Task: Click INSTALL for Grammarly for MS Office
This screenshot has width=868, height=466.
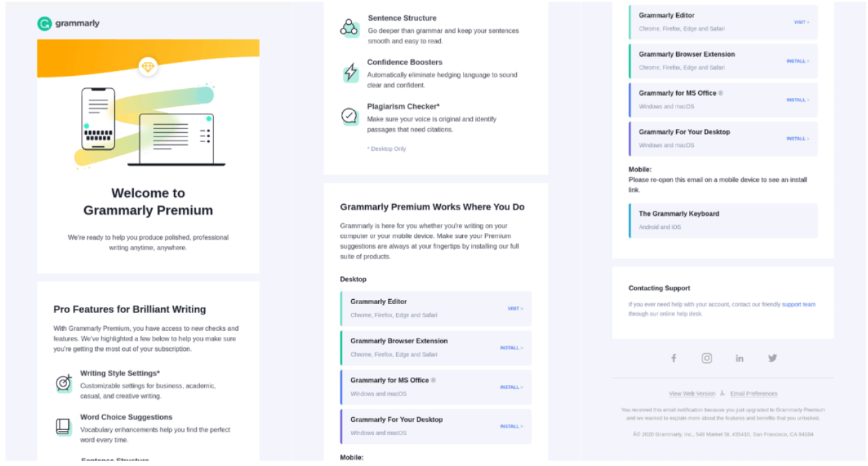Action: 511,387
